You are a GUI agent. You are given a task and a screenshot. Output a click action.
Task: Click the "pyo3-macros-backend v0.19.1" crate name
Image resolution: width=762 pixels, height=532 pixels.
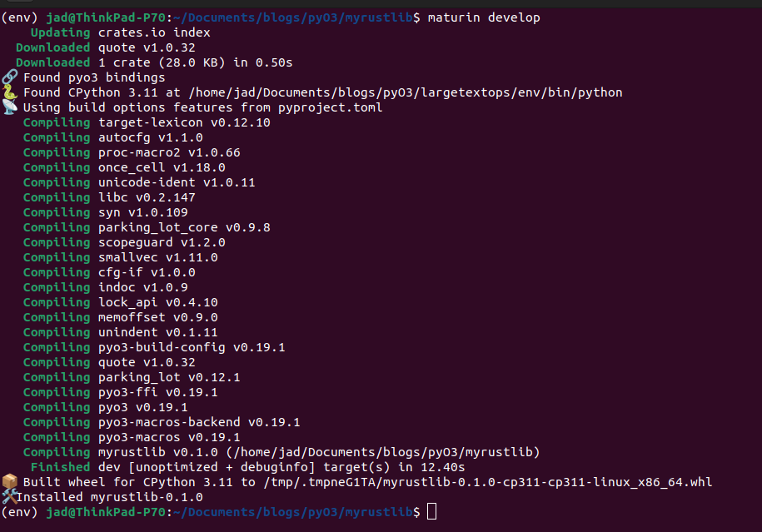[199, 422]
